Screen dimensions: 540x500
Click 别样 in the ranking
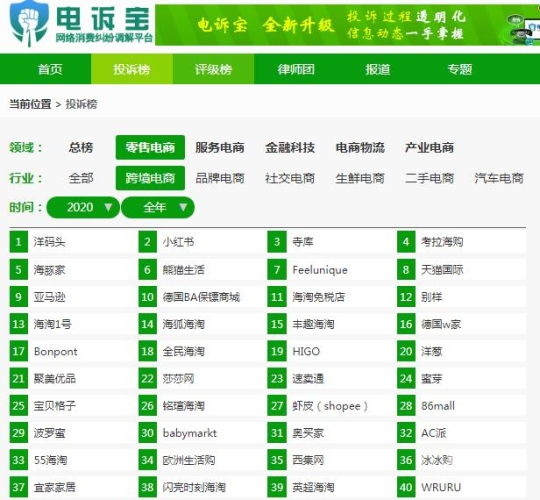(432, 297)
